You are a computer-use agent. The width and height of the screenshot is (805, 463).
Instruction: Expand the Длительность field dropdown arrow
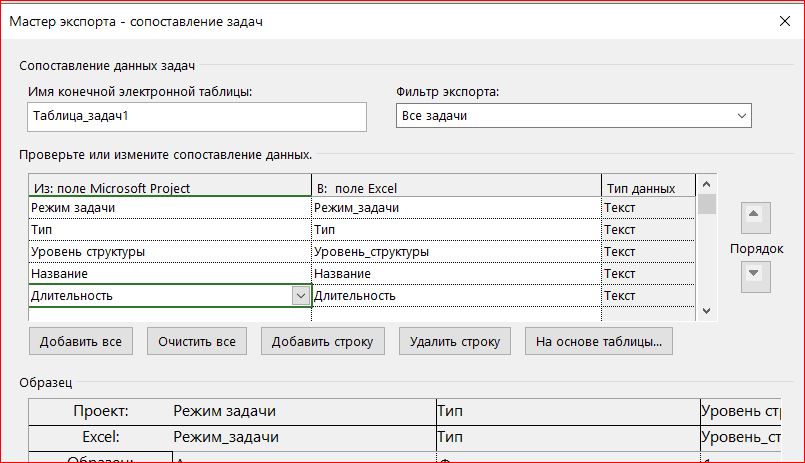point(300,296)
